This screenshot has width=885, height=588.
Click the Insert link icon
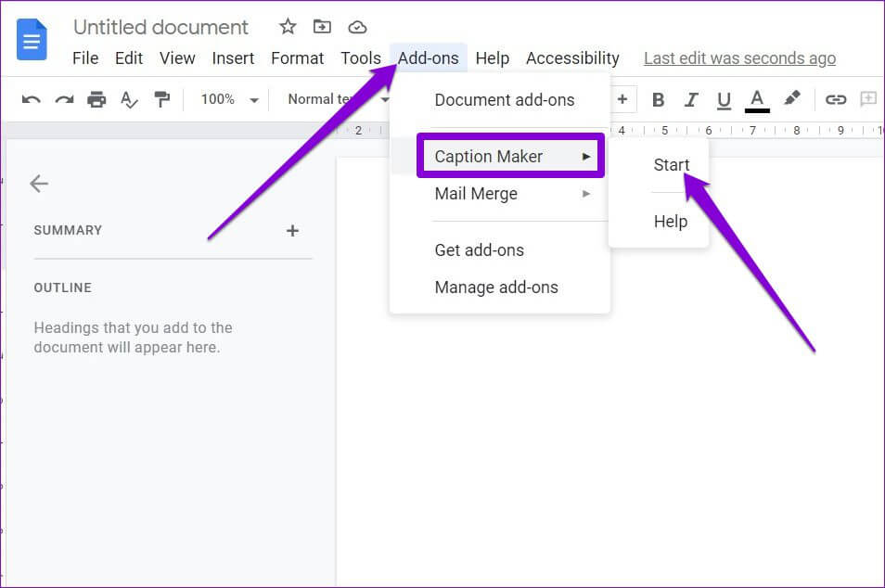click(x=836, y=100)
